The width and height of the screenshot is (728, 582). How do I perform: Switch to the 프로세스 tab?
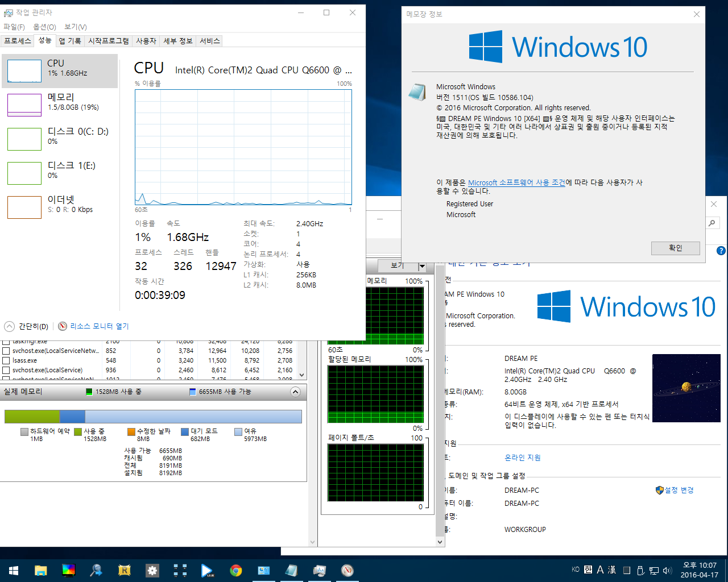[18, 41]
